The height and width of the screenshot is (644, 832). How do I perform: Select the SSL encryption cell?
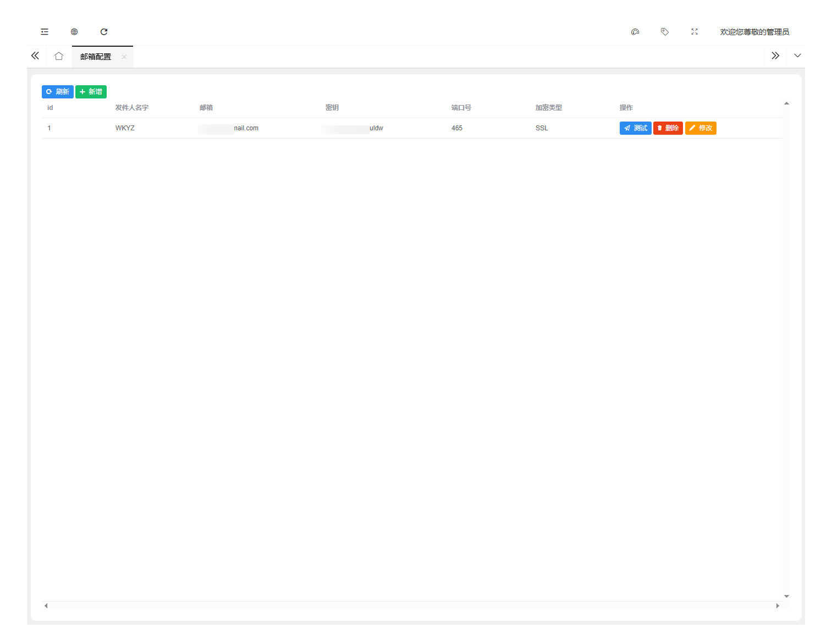tap(542, 128)
